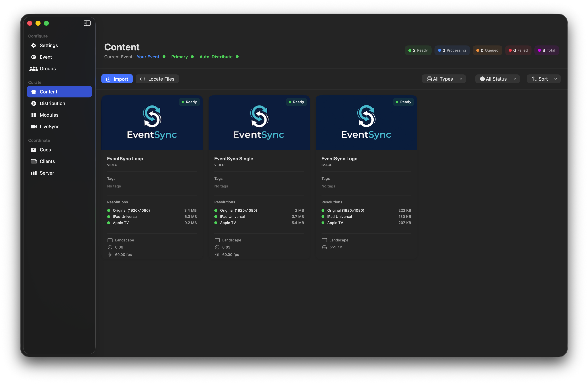Click the Cues list icon
The width and height of the screenshot is (588, 384).
click(34, 150)
